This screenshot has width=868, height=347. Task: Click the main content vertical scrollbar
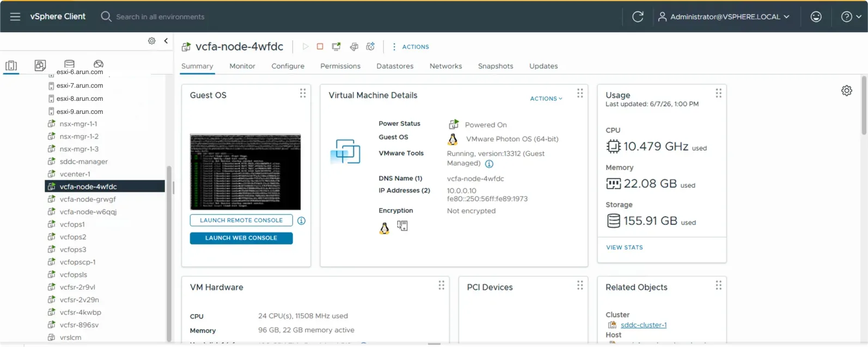coord(864,105)
